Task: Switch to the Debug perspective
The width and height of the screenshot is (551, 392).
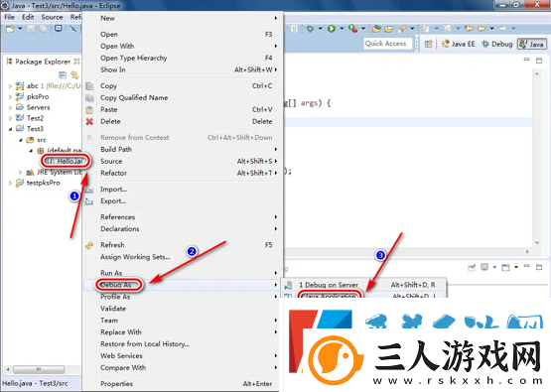Action: 497,44
